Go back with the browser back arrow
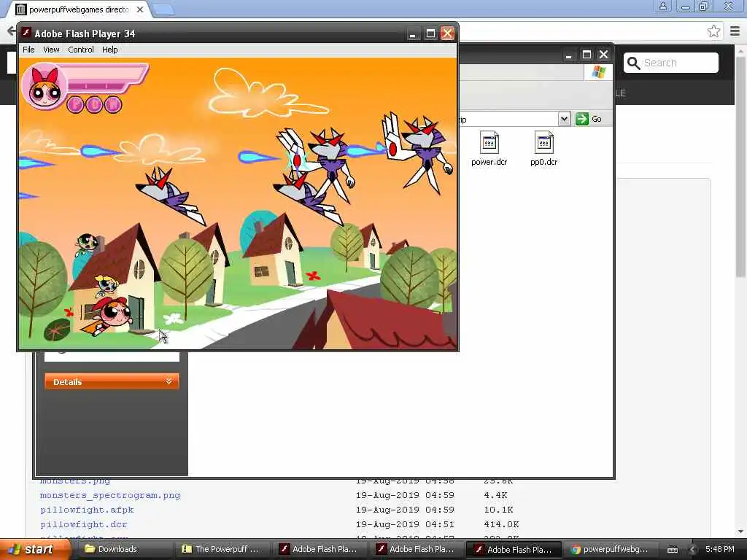The height and width of the screenshot is (560, 747). (10, 31)
